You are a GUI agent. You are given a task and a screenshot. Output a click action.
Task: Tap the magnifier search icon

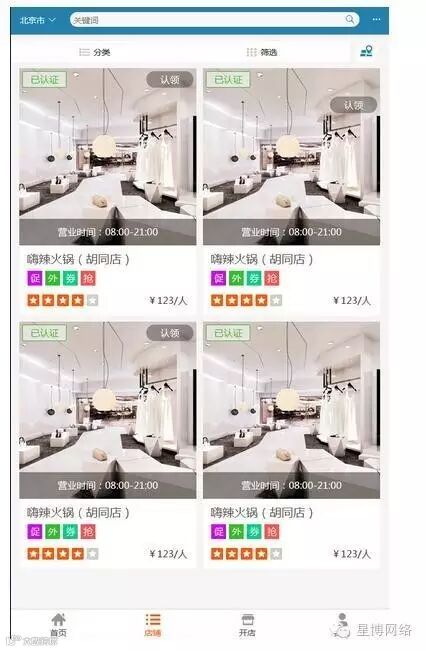350,19
